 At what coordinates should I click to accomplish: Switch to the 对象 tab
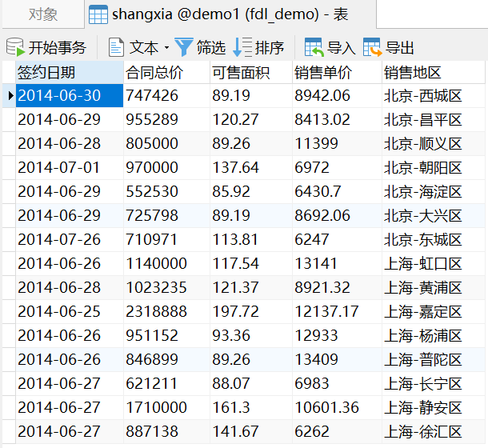tap(43, 14)
